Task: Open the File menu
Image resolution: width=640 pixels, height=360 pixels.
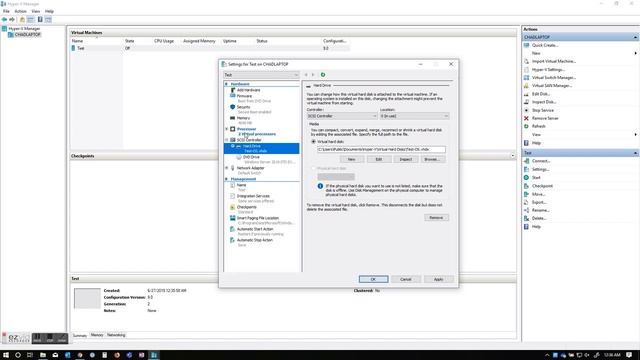Action: click(6, 11)
